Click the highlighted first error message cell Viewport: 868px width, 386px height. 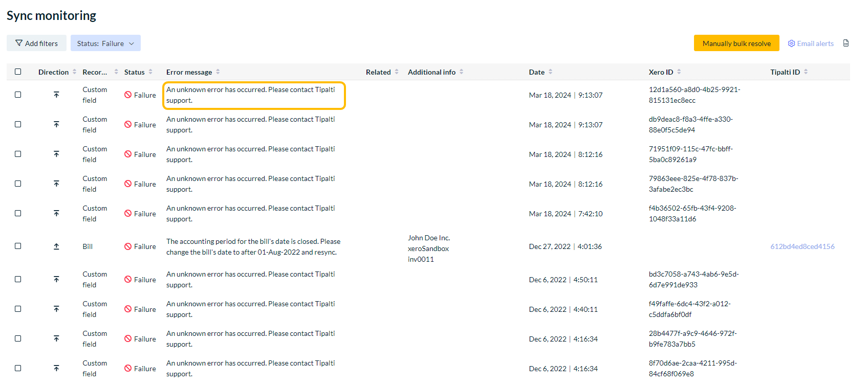(x=254, y=95)
